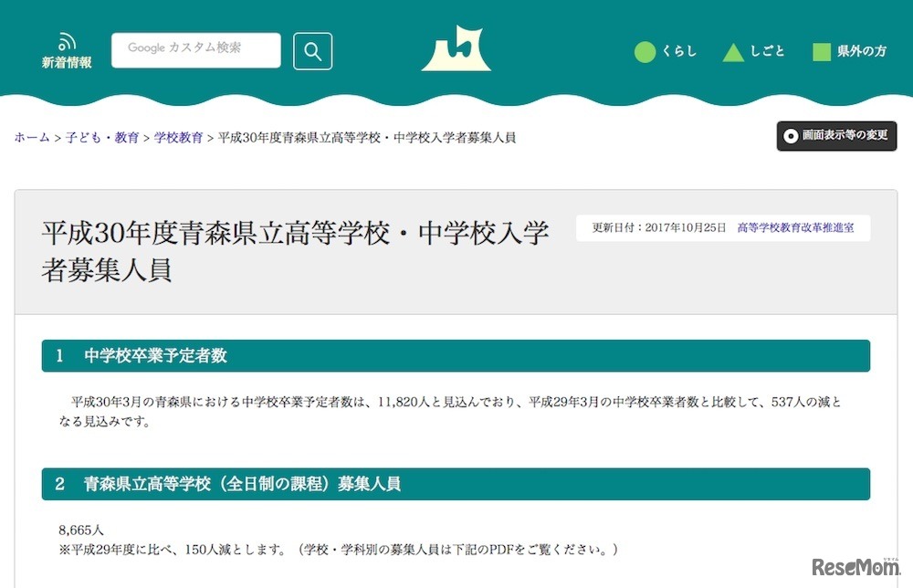Click 更新日付：2017年10月25日 text
The width and height of the screenshot is (913, 588).
[659, 227]
